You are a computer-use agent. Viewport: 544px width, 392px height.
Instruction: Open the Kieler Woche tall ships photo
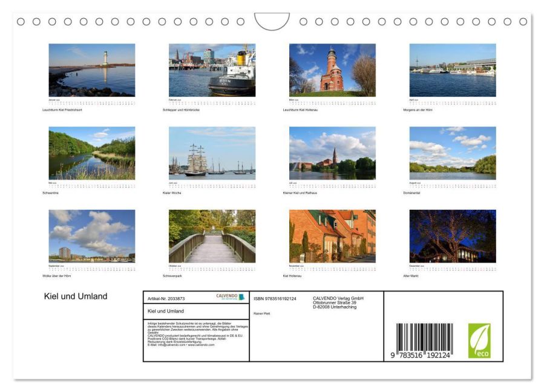tap(212, 153)
